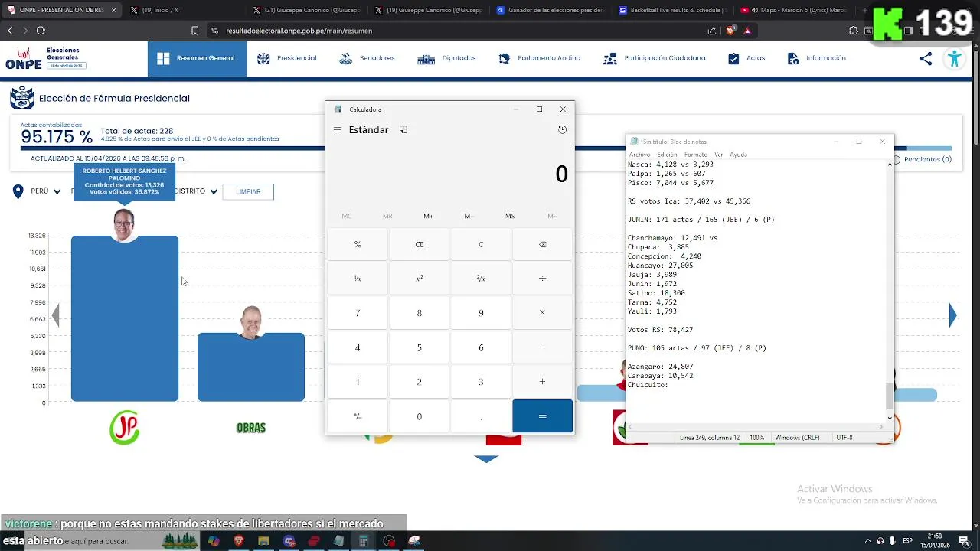The height and width of the screenshot is (551, 980).
Task: Click the JP party logo
Action: (125, 427)
